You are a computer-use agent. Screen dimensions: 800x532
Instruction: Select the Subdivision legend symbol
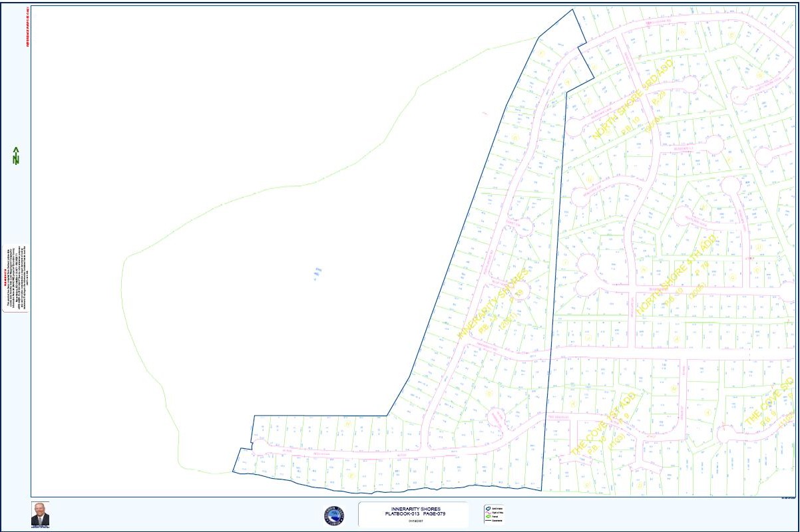(x=489, y=507)
